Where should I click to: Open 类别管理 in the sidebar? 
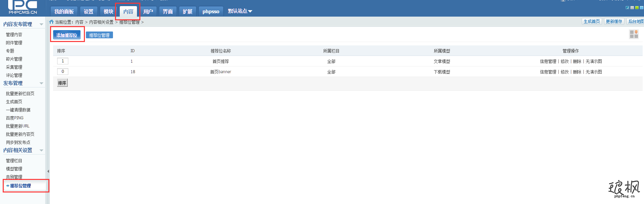pos(14,177)
